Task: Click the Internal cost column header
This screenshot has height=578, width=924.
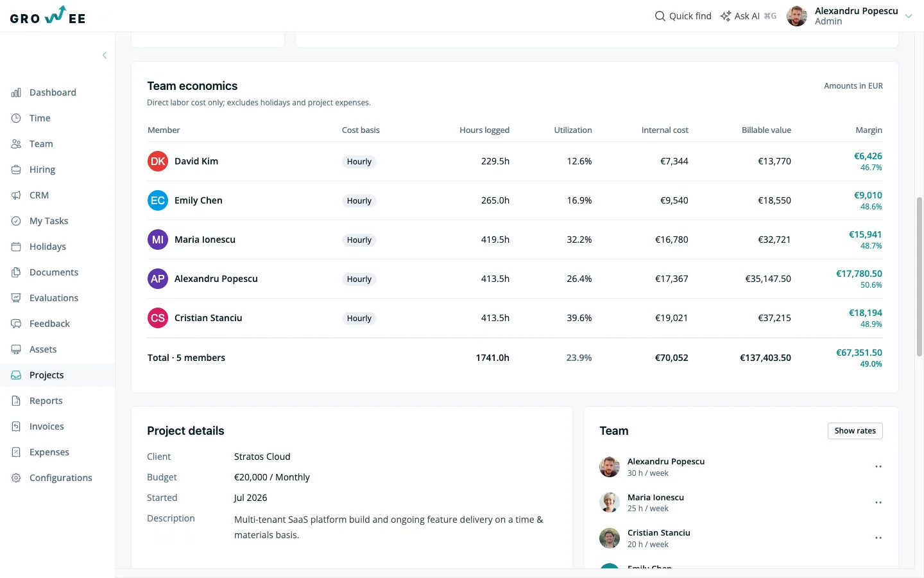Action: (x=665, y=130)
